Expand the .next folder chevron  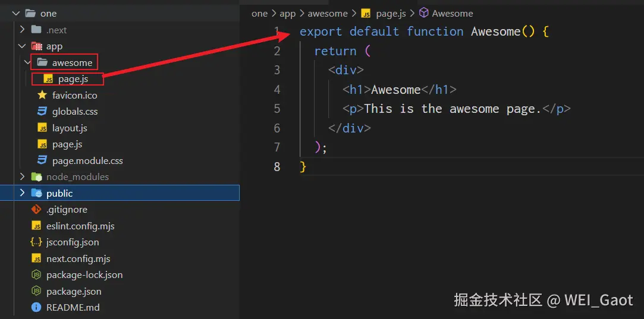pos(22,30)
